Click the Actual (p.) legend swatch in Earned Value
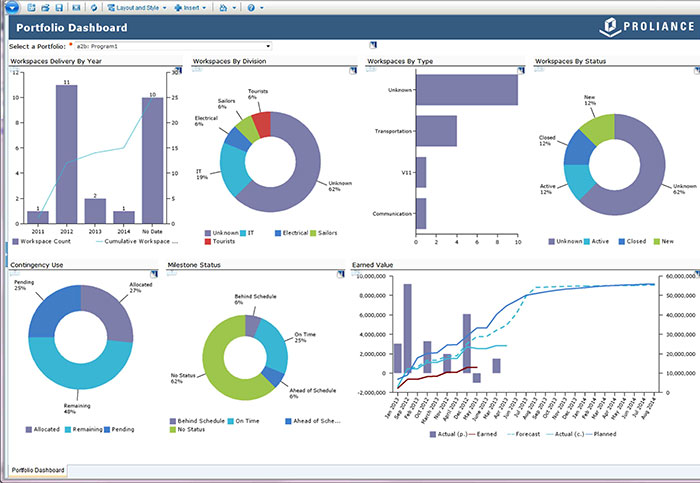 (433, 434)
